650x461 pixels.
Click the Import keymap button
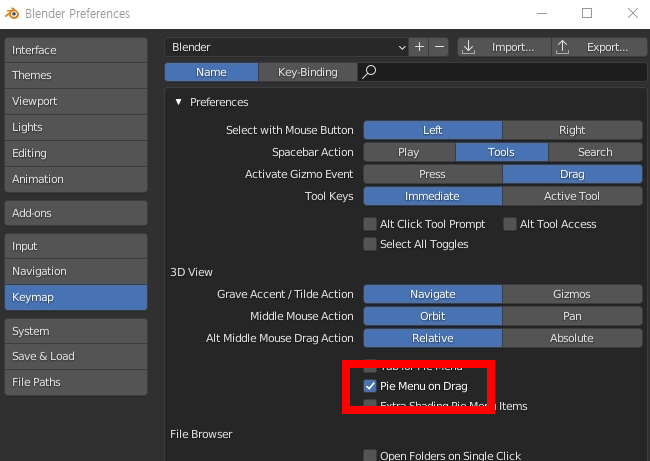click(504, 47)
